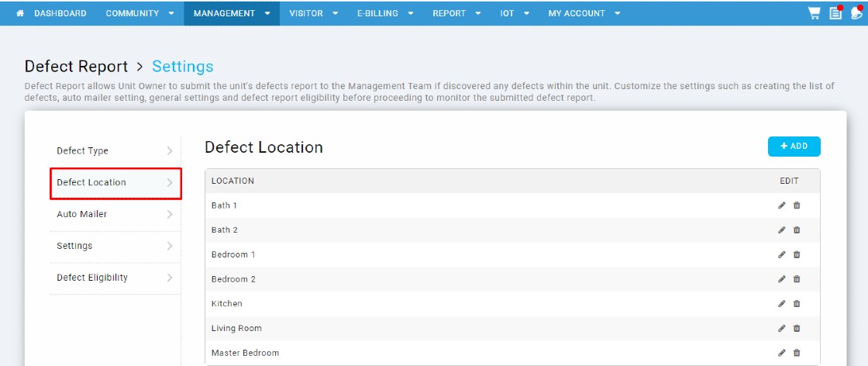
Task: Open the shopping cart icon
Action: [x=815, y=13]
